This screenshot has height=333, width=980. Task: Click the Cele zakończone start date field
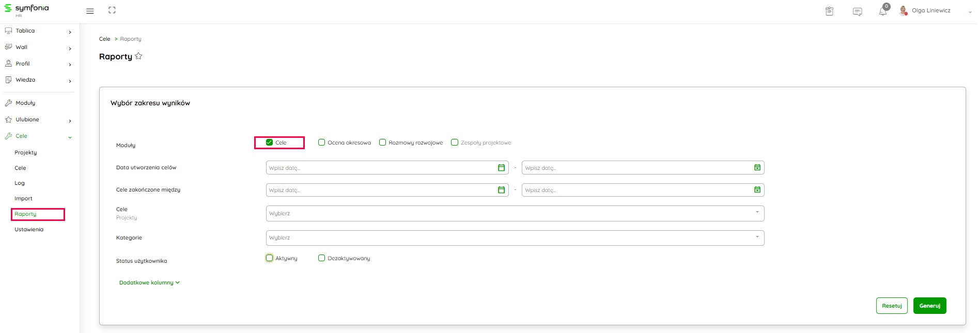[381, 190]
